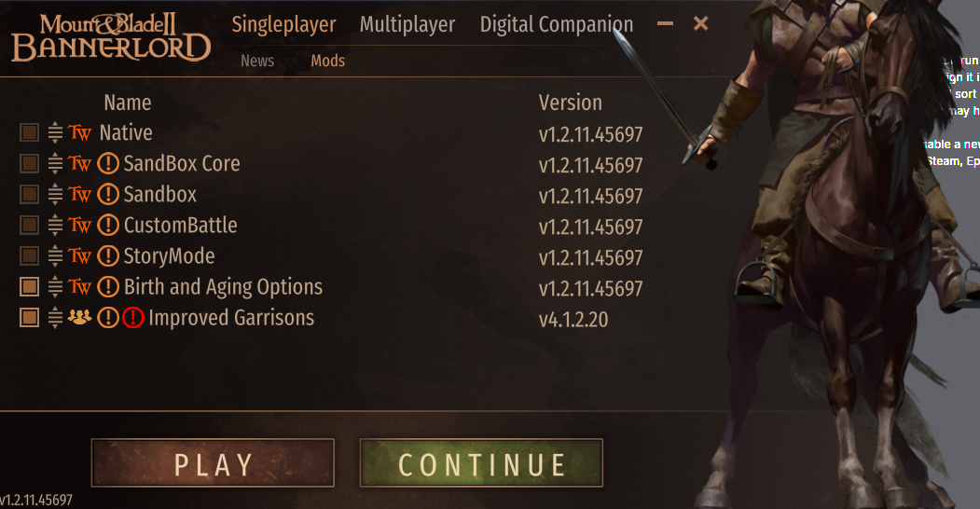980x509 pixels.
Task: Click the reorder handle for Birth and Aging Options
Action: 55,287
